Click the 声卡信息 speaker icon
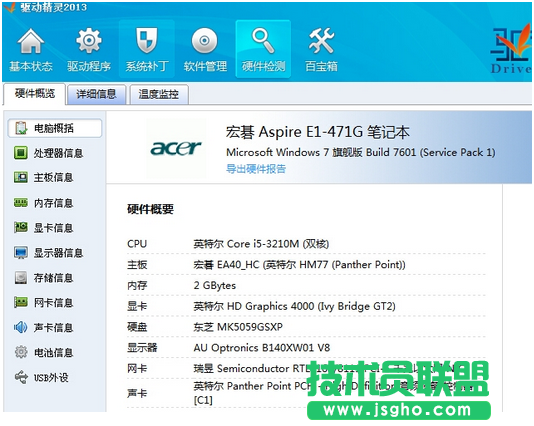This screenshot has width=534, height=426. (x=20, y=327)
